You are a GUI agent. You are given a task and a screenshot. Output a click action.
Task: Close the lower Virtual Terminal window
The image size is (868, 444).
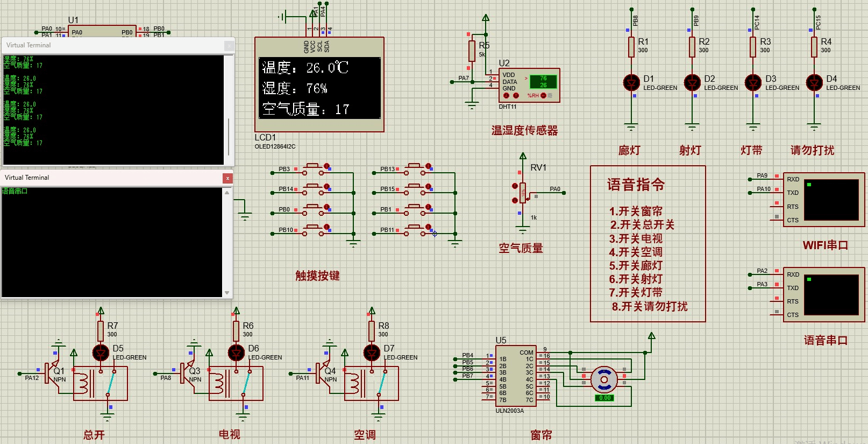coord(227,178)
